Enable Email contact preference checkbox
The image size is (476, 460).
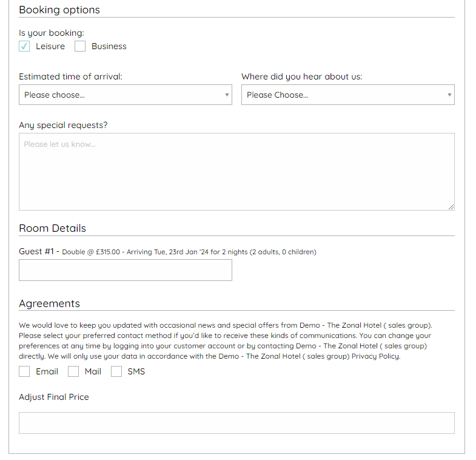click(x=24, y=371)
